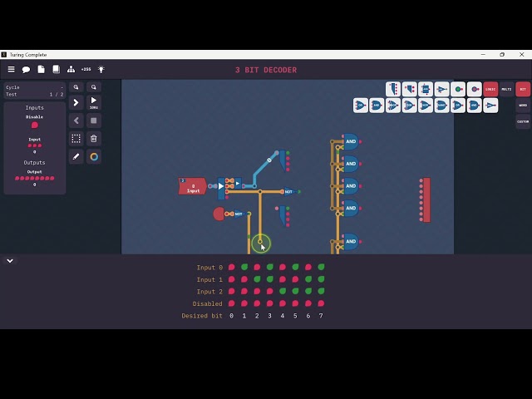Switch to the WORD component tab
Screen dimensions: 532x399
tap(523, 106)
